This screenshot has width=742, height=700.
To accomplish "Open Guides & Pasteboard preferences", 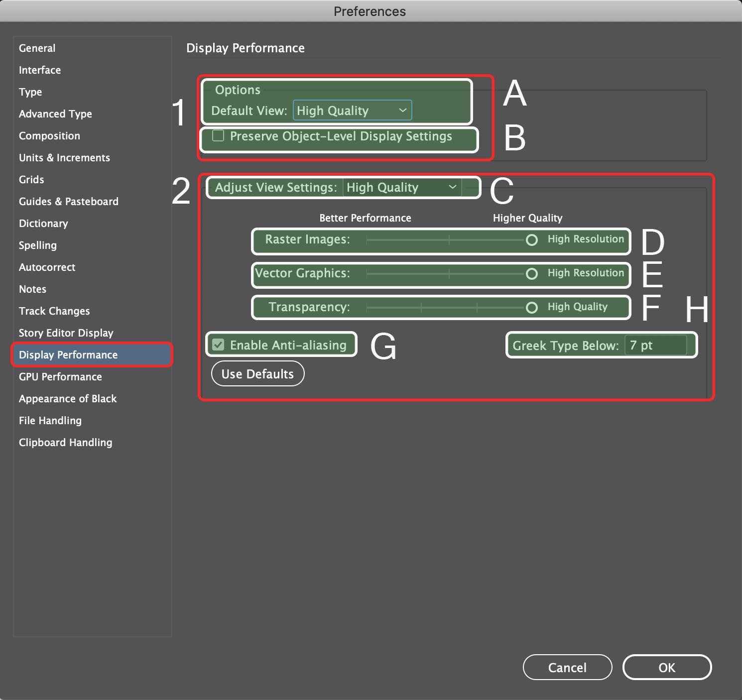I will [69, 202].
